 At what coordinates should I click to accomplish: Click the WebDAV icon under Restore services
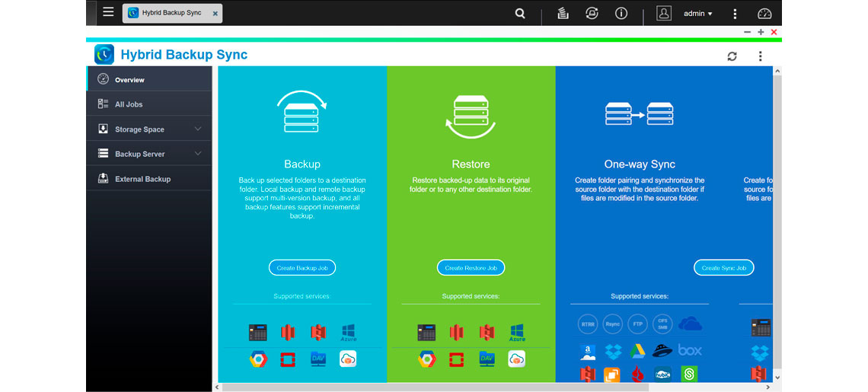point(487,359)
